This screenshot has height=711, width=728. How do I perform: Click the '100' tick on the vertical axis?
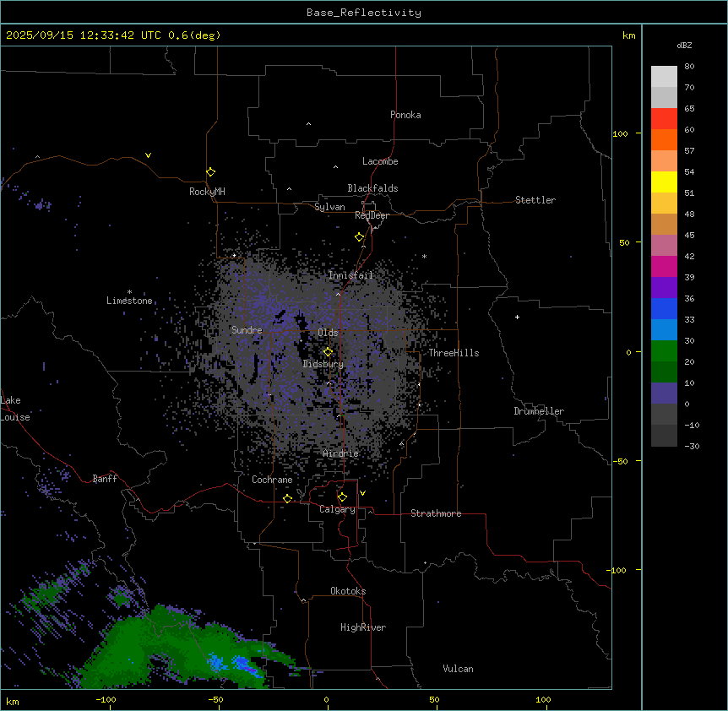(x=620, y=133)
